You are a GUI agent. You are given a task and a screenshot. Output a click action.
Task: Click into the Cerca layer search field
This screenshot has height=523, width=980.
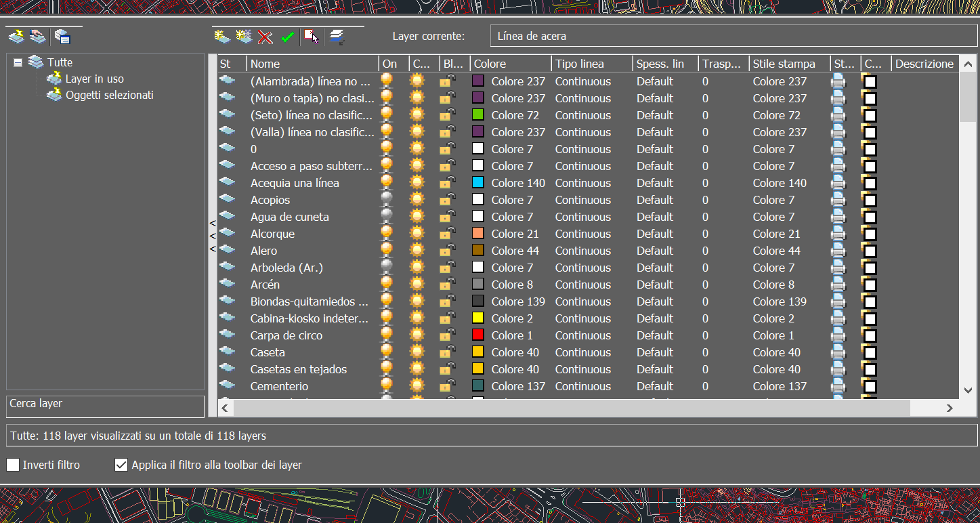[x=105, y=406]
